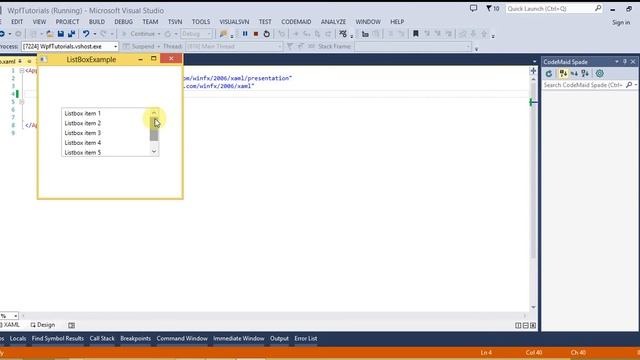Switch to the Call Stack tab
Image resolution: width=640 pixels, height=360 pixels.
[102, 338]
